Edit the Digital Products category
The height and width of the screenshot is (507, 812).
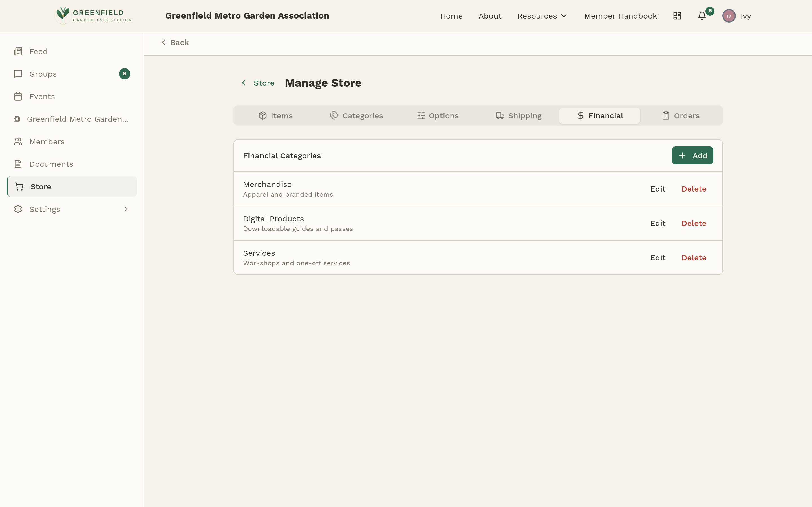(657, 223)
